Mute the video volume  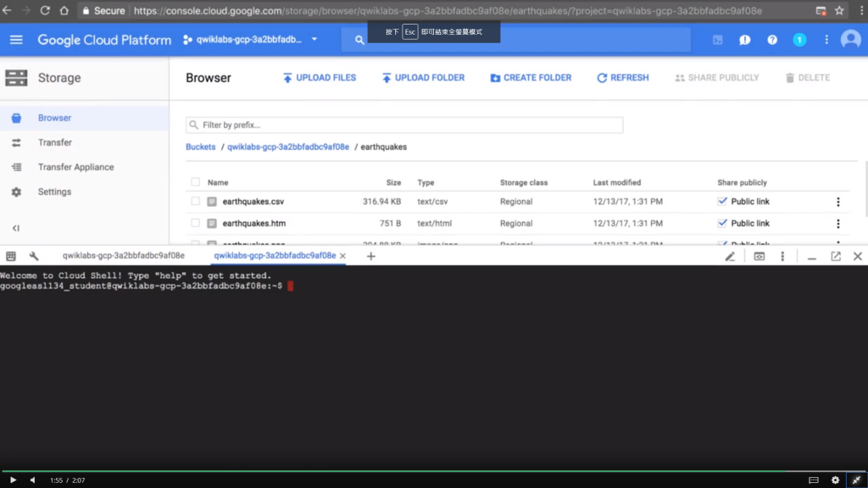(x=33, y=480)
